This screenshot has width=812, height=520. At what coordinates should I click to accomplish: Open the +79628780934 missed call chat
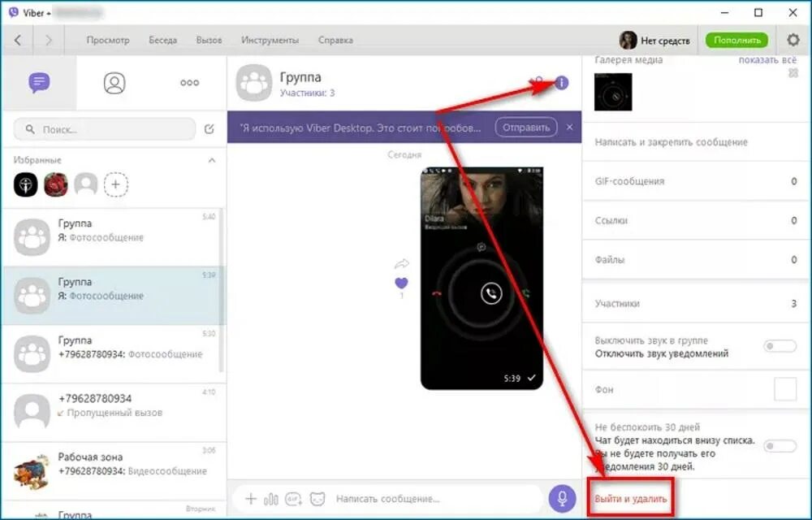(x=114, y=413)
